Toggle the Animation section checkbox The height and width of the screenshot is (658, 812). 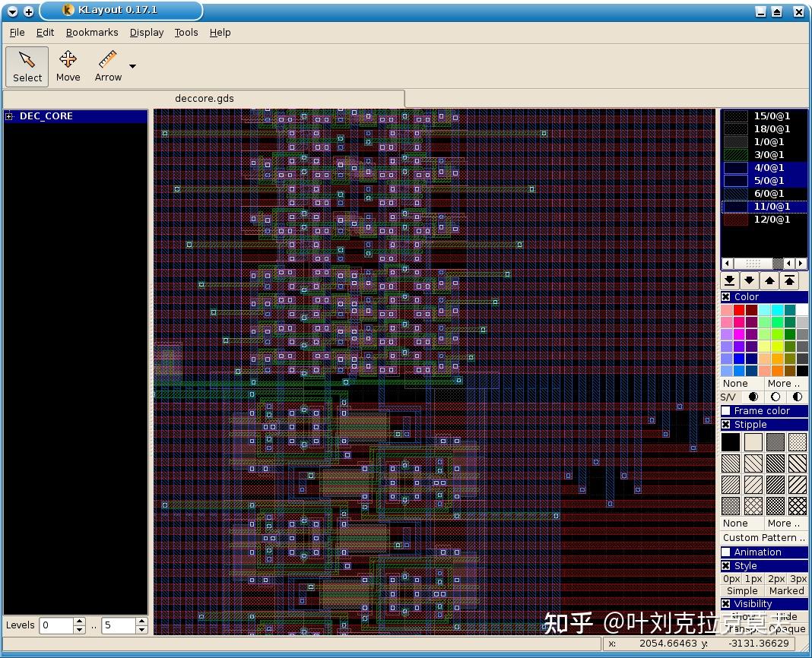pyautogui.click(x=726, y=552)
